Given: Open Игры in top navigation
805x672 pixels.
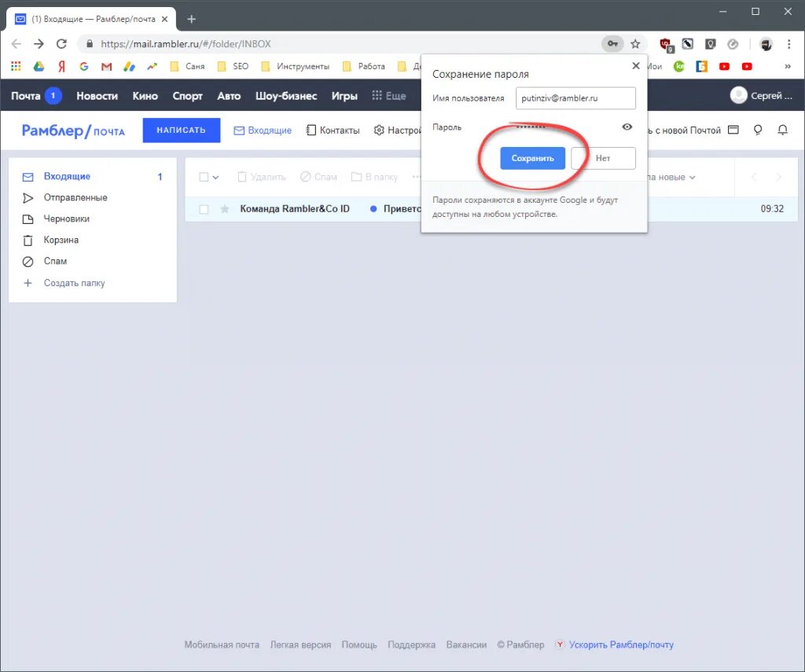Looking at the screenshot, I should [344, 95].
